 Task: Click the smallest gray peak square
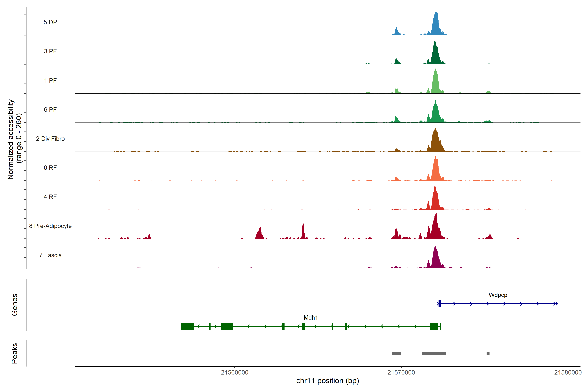(x=488, y=353)
